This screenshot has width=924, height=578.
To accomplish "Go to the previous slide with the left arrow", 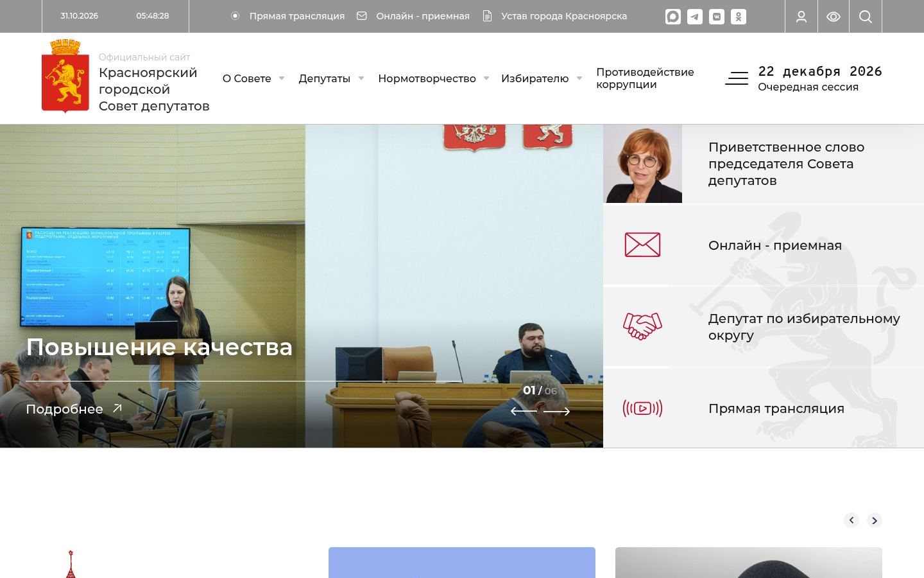I will pos(524,411).
